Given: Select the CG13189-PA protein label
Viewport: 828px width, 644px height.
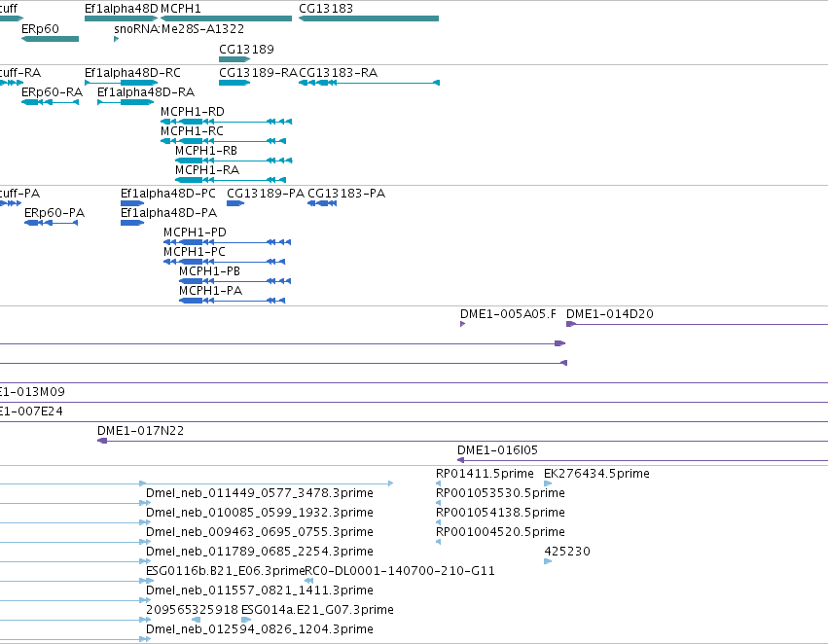Looking at the screenshot, I should click(266, 194).
